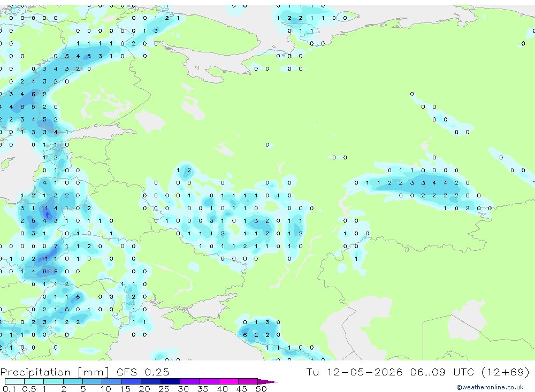Image resolution: width=535 pixels, height=392 pixels.
Task: Click the legend value '50'
Action: click(x=261, y=389)
